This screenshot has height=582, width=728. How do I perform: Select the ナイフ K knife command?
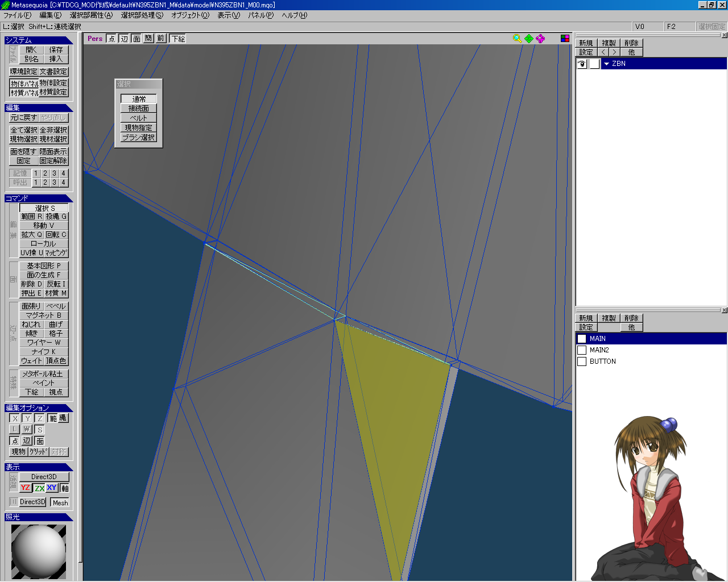[44, 352]
